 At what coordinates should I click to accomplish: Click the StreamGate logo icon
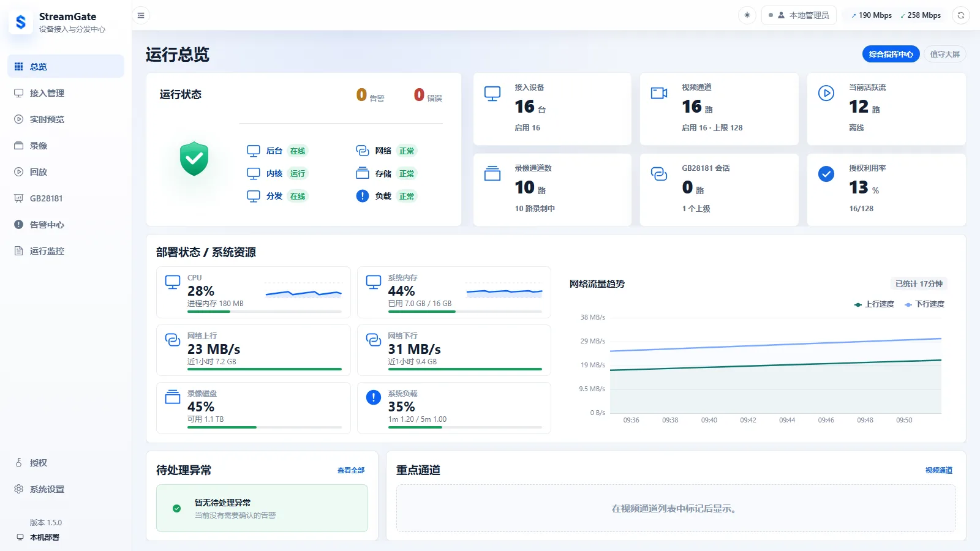[x=21, y=22]
